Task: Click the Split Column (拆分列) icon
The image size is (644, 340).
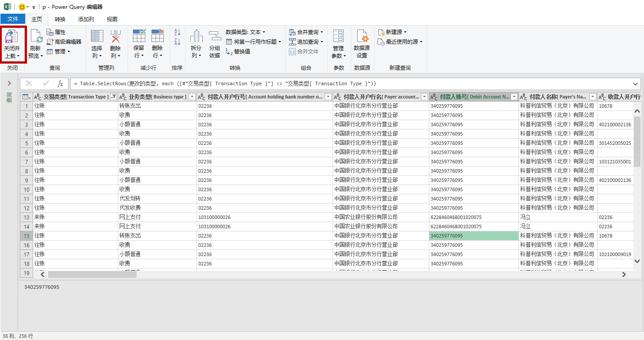Action: click(x=196, y=37)
